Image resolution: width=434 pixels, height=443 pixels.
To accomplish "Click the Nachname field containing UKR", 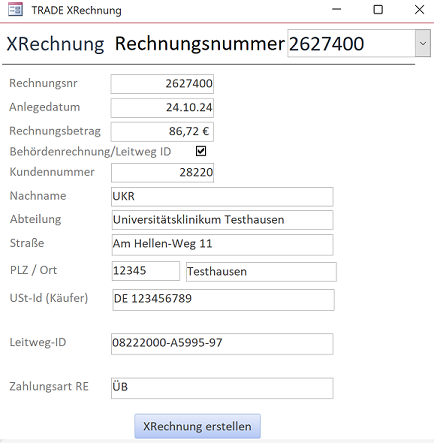I will click(222, 196).
